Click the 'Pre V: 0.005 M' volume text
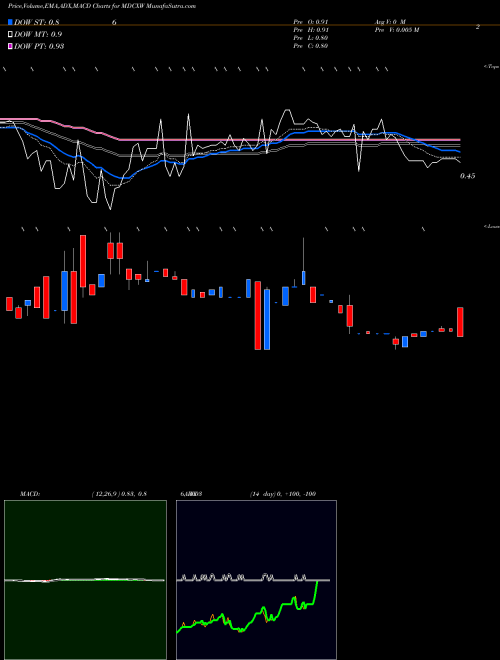Image resolution: width=500 pixels, height=660 pixels. point(397,30)
